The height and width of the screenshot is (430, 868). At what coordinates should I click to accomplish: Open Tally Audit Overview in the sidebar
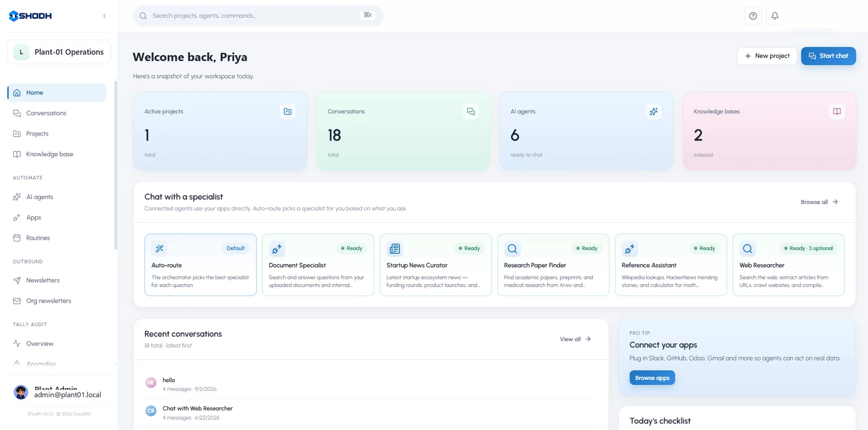(57, 344)
